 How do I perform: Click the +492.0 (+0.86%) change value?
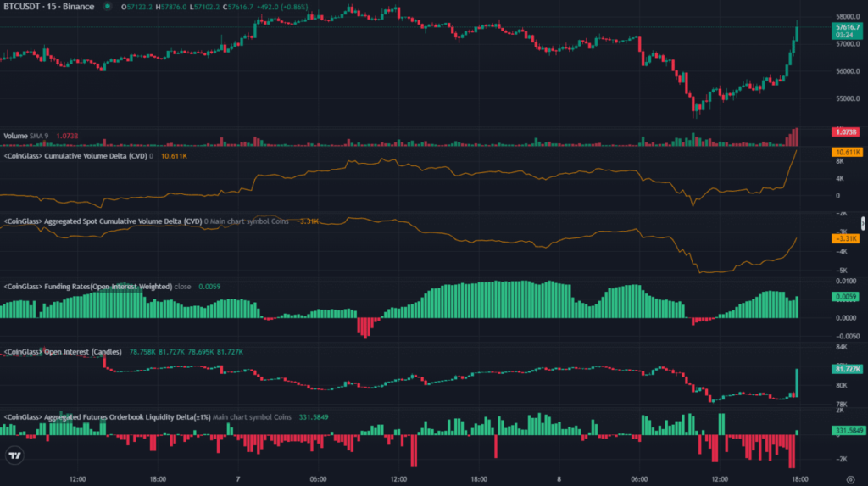click(x=282, y=7)
